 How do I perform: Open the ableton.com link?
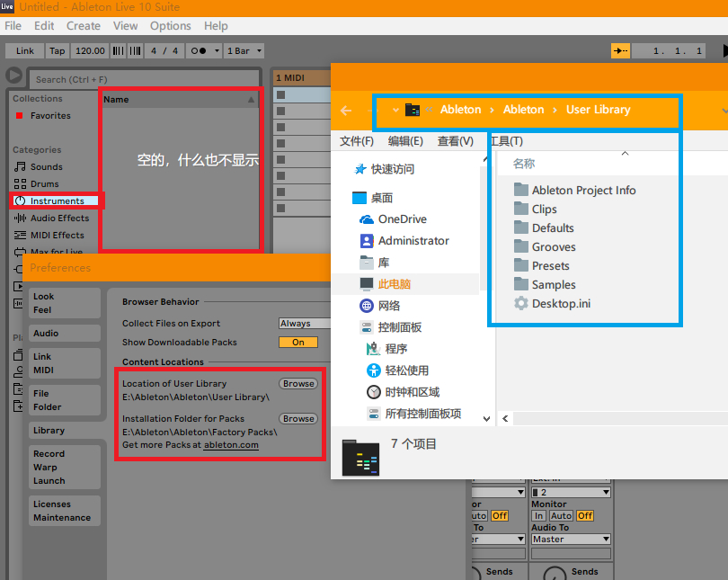pyautogui.click(x=231, y=445)
